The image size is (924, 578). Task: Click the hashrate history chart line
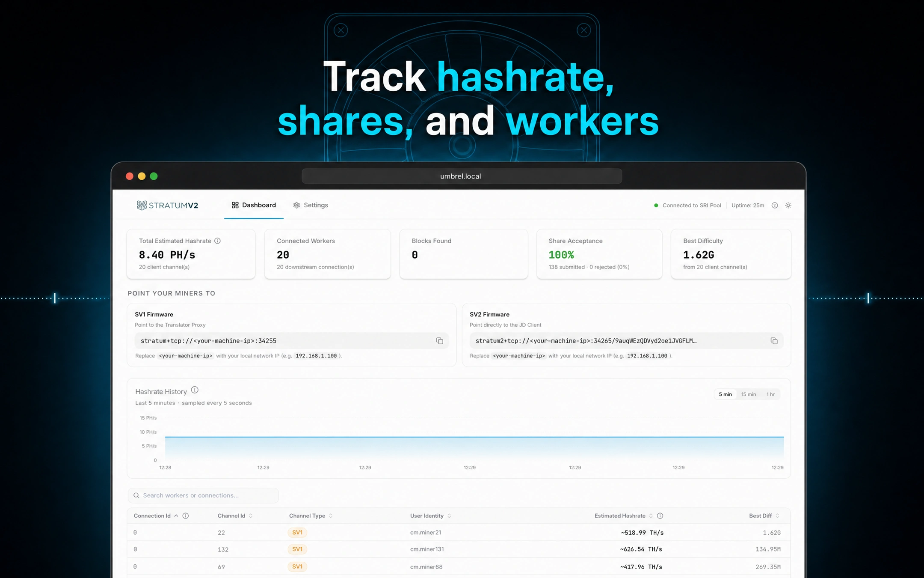click(474, 437)
